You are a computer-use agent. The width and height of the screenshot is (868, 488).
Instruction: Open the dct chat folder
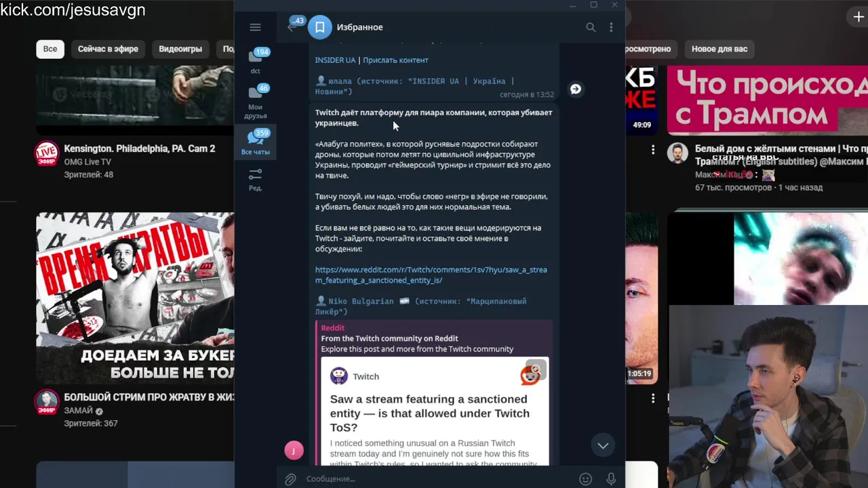(x=256, y=61)
